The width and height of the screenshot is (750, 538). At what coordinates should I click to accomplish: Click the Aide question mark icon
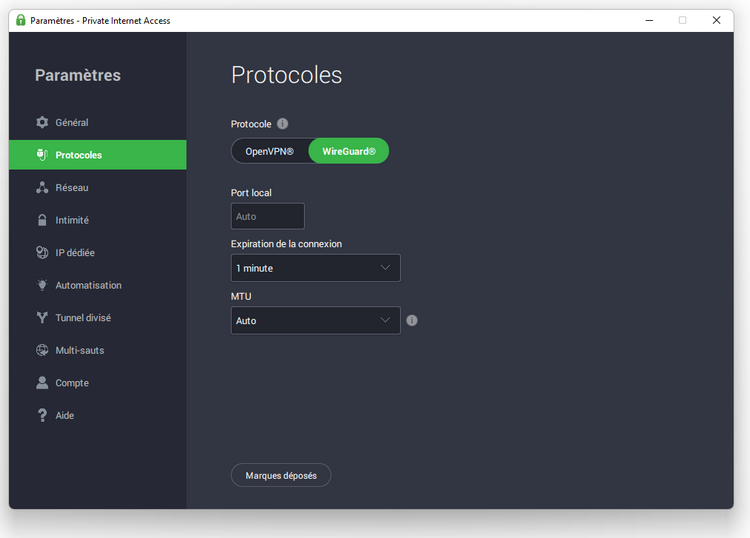pos(42,415)
